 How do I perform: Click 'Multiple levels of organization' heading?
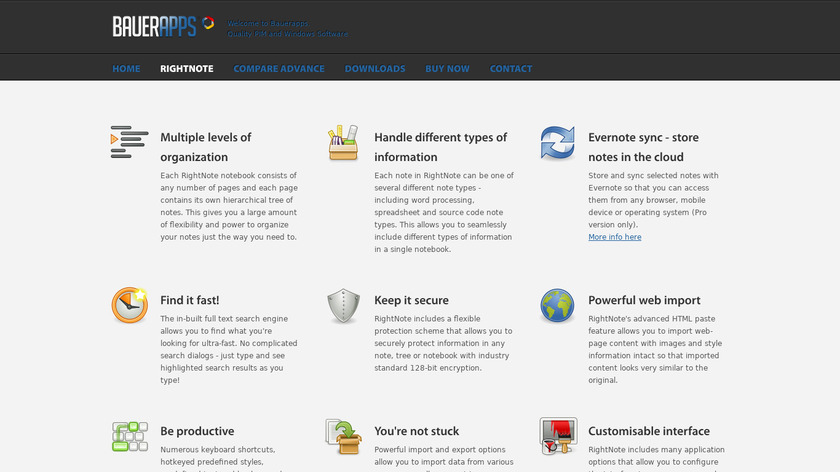206,147
